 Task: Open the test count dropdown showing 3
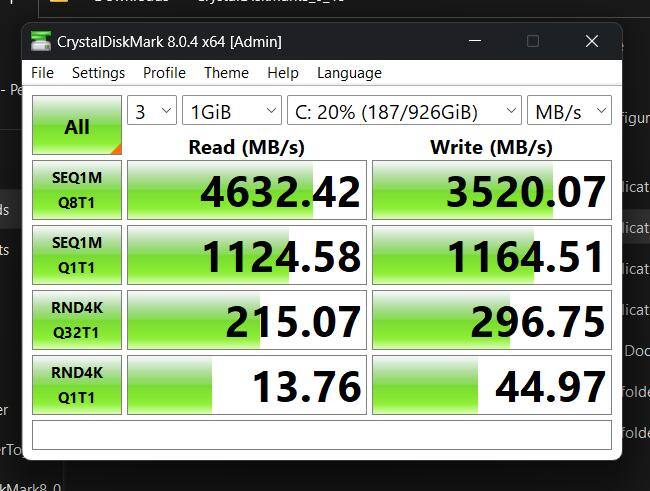152,112
